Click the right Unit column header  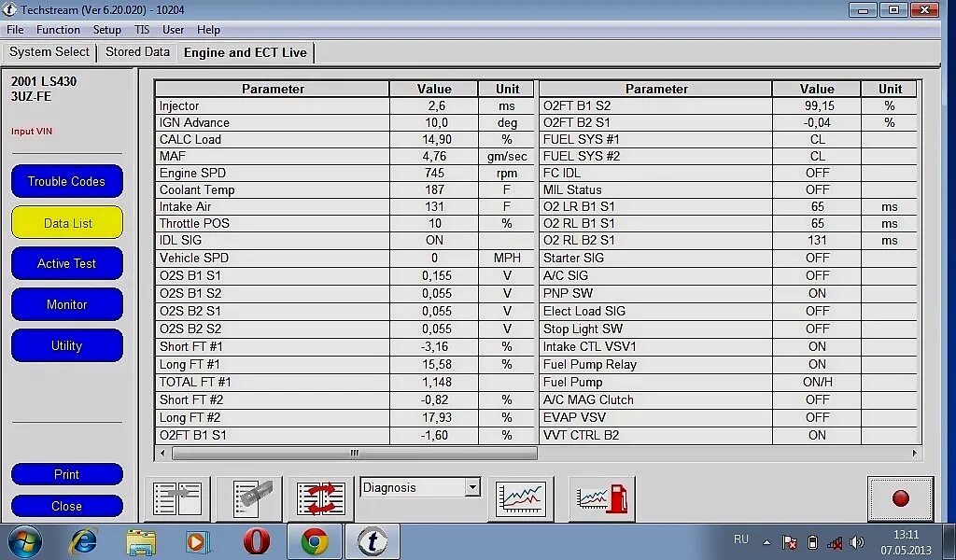890,89
